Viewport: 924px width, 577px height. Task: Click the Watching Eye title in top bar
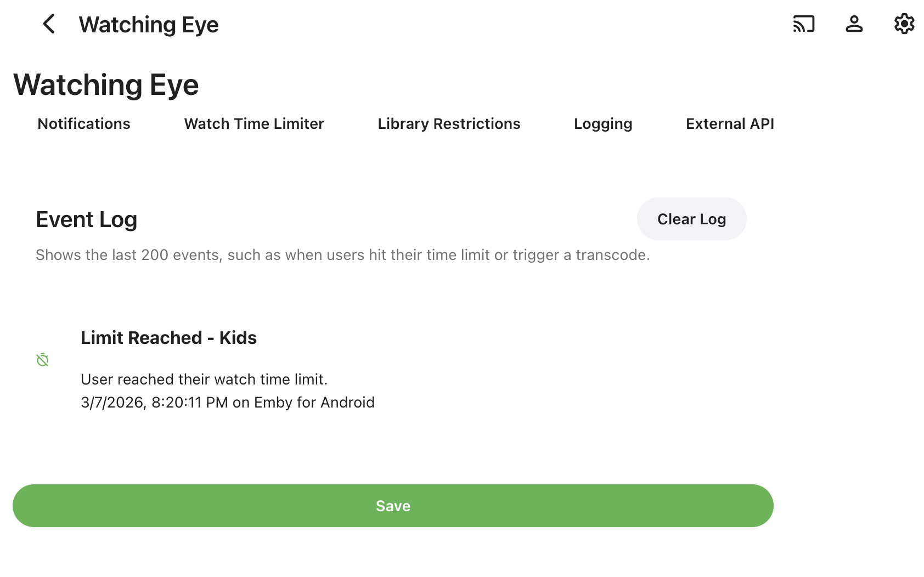149,25
